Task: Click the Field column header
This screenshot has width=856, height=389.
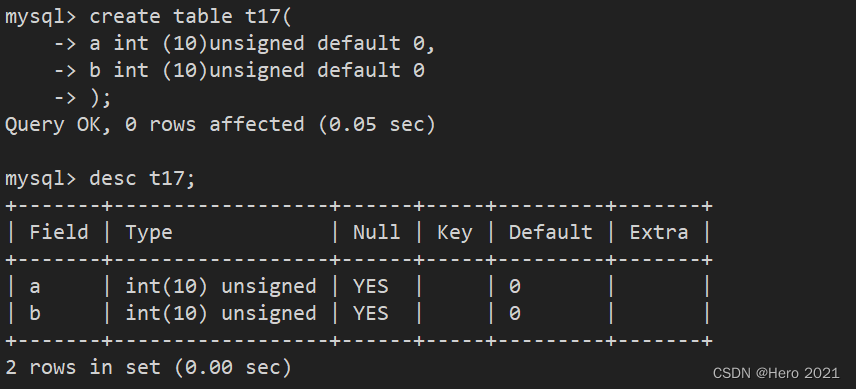Action: 59,232
